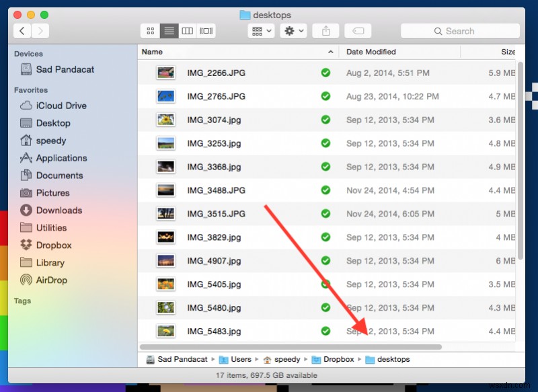Open Dropbox in the sidebar

46,245
